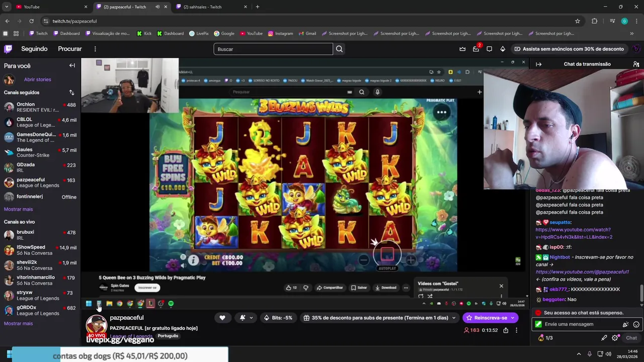Viewport: 644px width, 362px height.
Task: Expand hidden system tray icons
Action: tap(579, 354)
